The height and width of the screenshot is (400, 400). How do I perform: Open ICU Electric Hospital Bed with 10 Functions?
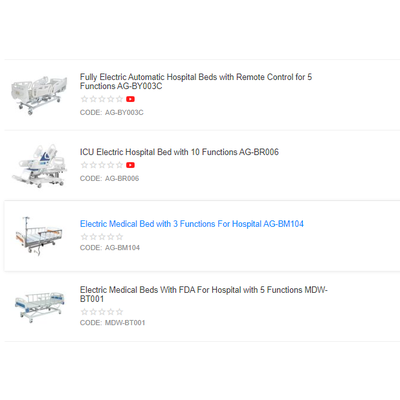coord(179,152)
